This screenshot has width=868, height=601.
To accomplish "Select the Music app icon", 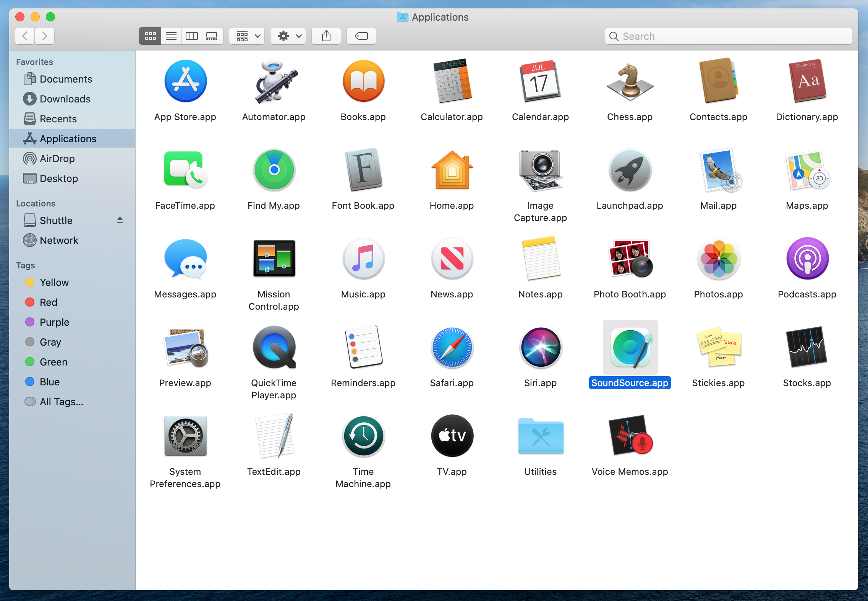I will tap(363, 258).
